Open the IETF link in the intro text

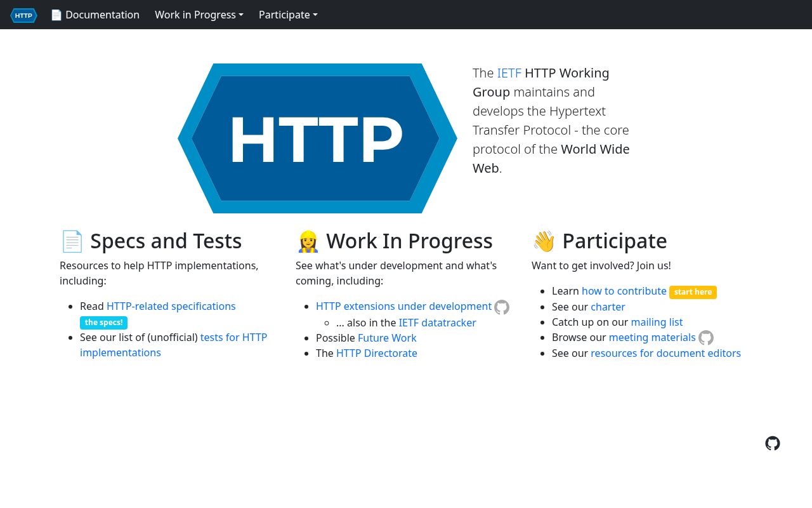[509, 73]
